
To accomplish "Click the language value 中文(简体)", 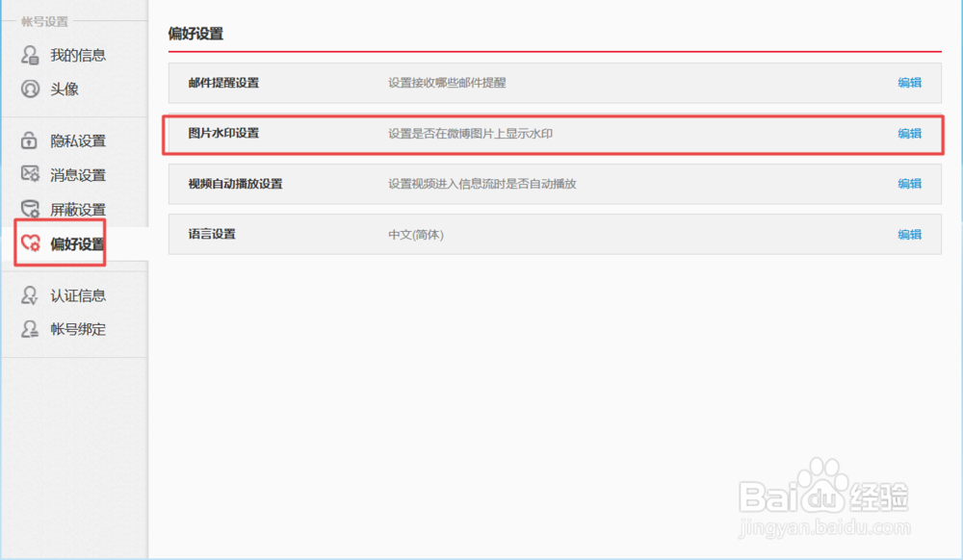I will (416, 235).
